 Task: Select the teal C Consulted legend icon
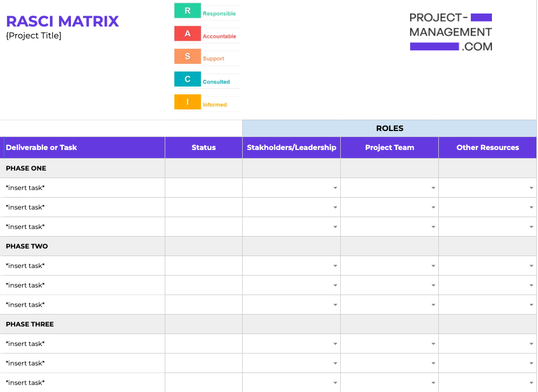[187, 79]
